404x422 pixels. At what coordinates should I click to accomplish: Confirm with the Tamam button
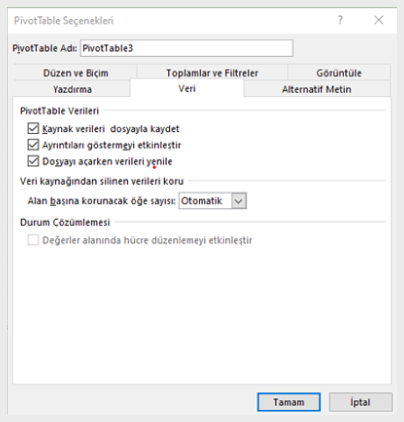(x=289, y=402)
